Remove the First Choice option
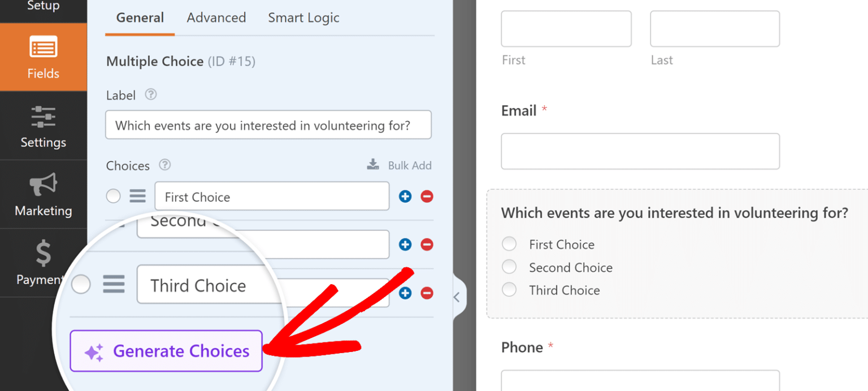 427,197
